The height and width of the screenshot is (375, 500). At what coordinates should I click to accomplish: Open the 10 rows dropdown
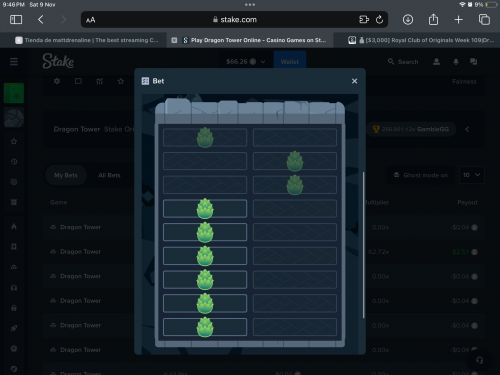point(471,175)
